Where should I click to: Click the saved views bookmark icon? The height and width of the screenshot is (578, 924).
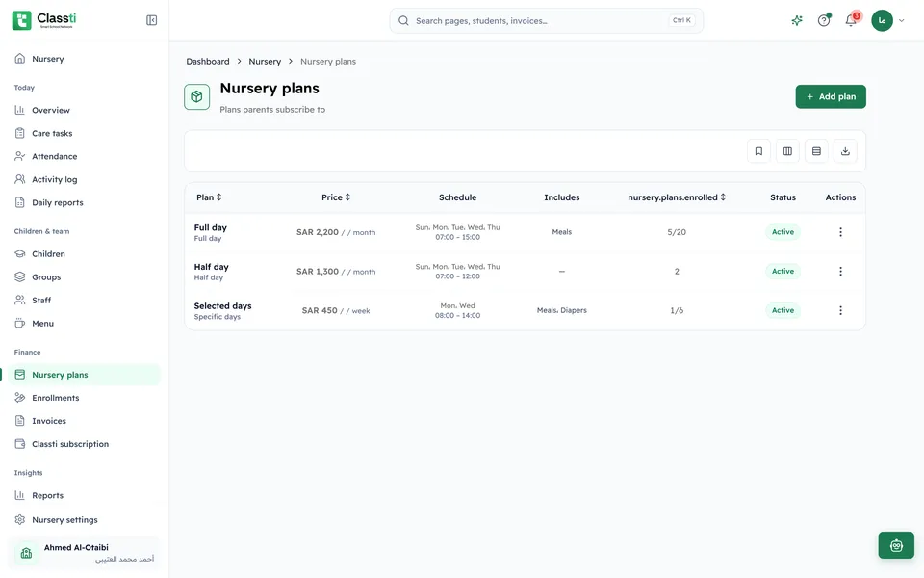pos(758,151)
